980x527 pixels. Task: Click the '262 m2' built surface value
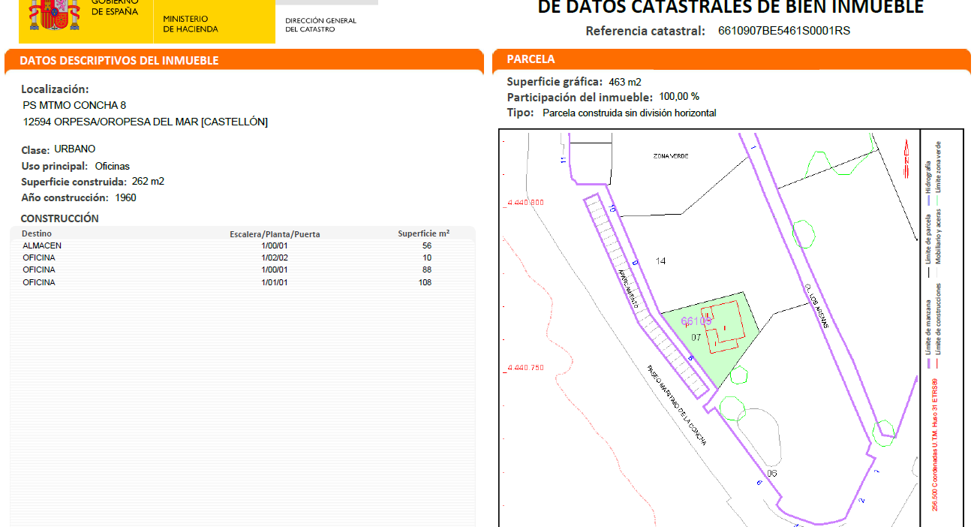tap(147, 182)
